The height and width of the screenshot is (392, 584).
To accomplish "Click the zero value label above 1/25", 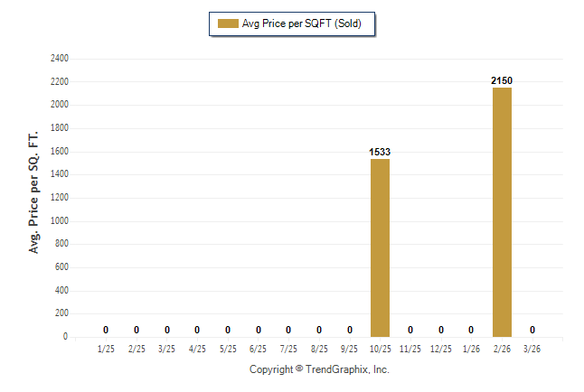I will tap(106, 330).
